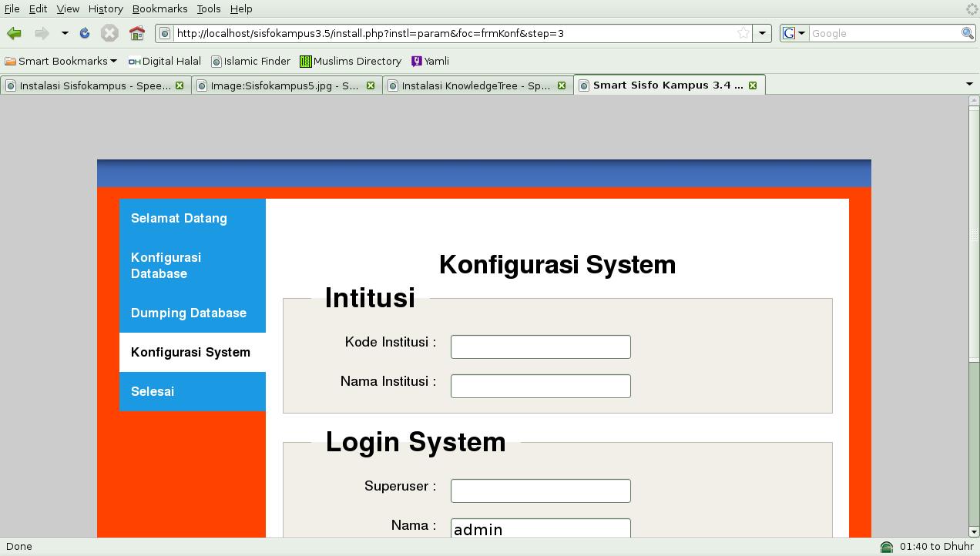Switch to the Image:Sisfokampus5.jpg tab
The image size is (980, 556).
(x=284, y=85)
